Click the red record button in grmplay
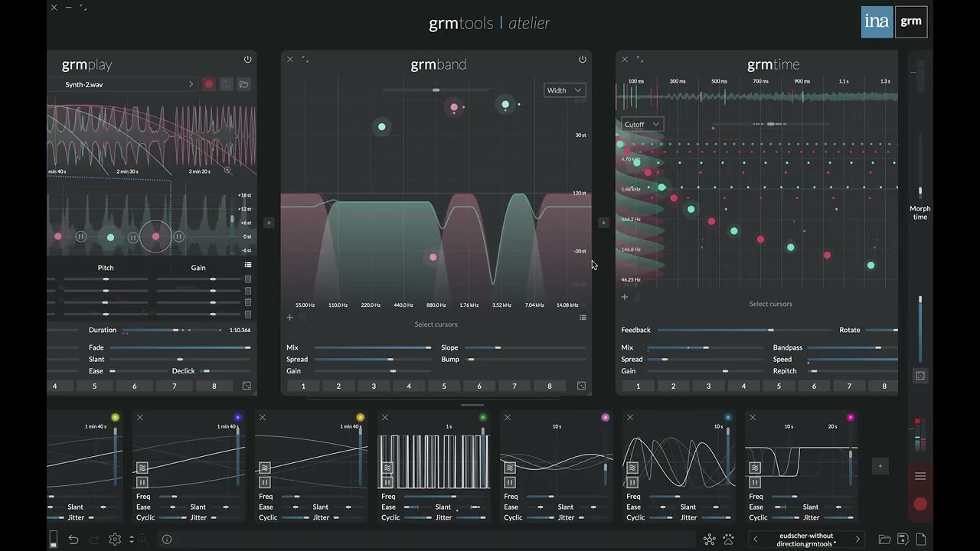This screenshot has width=980, height=551. [x=208, y=84]
